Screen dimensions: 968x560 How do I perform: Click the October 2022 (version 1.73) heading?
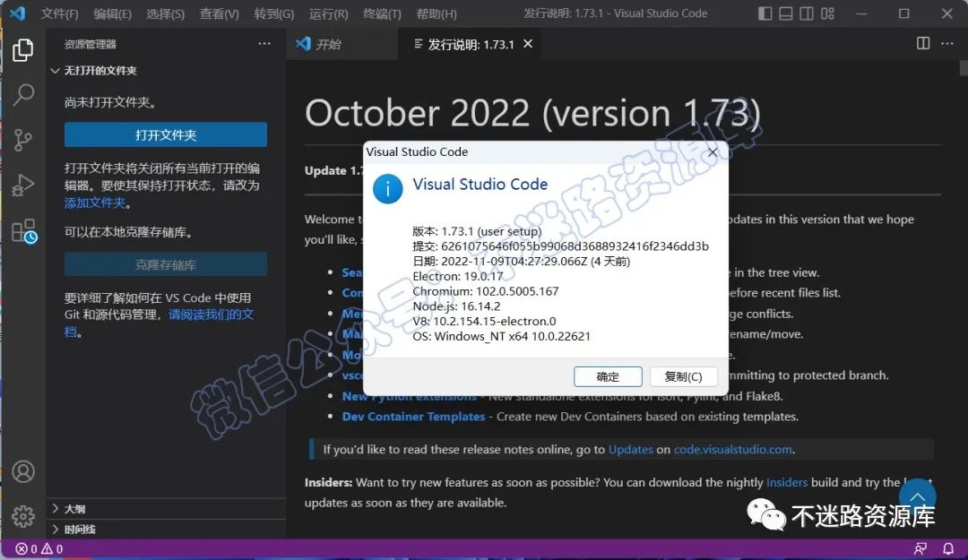532,113
